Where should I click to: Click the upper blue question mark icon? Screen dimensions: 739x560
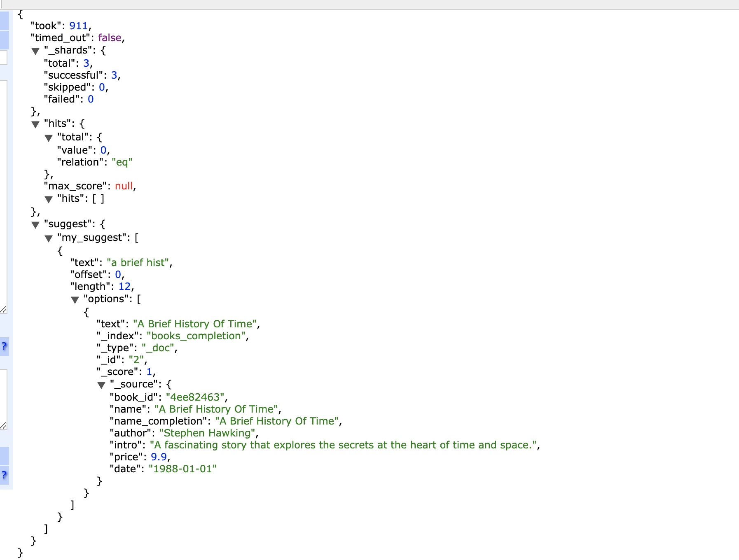pyautogui.click(x=4, y=346)
